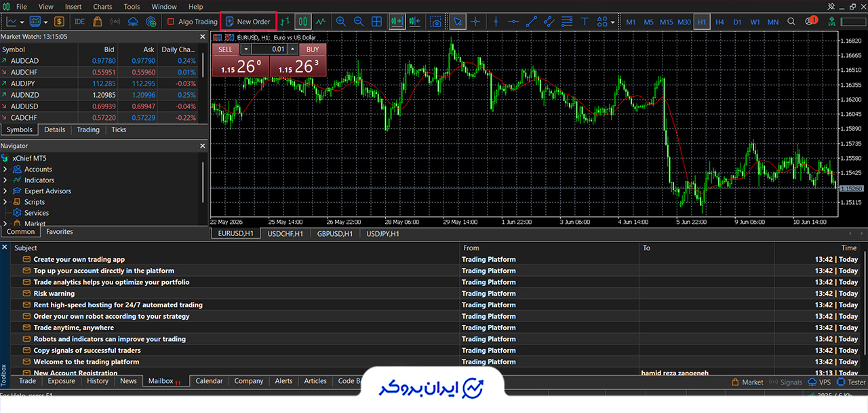The width and height of the screenshot is (868, 413).
Task: Click the zoom out magnifier icon
Action: tap(359, 22)
